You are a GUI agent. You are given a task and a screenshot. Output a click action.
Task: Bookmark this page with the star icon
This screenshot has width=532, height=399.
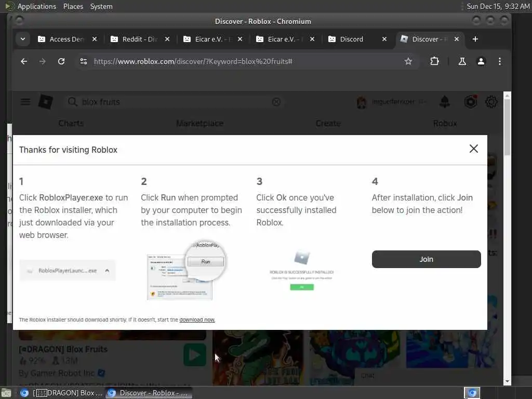(x=408, y=61)
